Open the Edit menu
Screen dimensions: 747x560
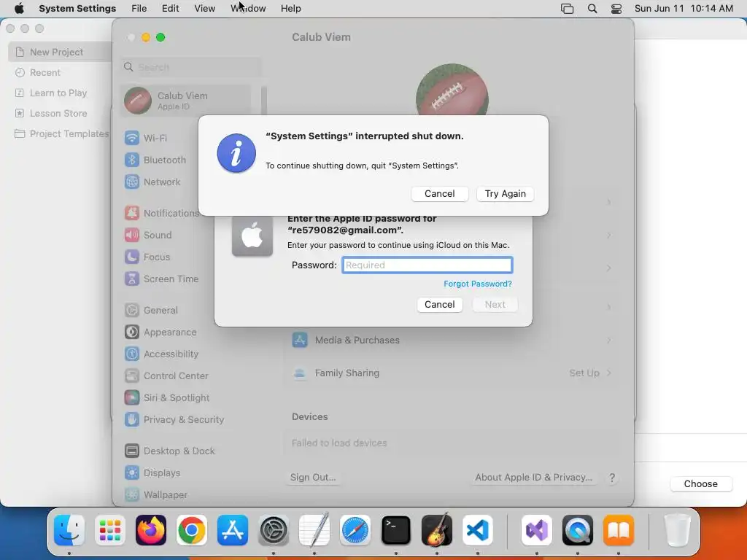171,9
